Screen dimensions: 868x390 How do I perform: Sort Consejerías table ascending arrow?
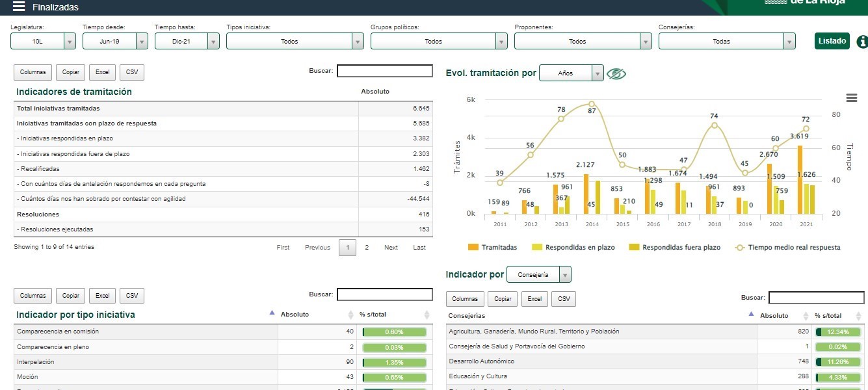(751, 315)
